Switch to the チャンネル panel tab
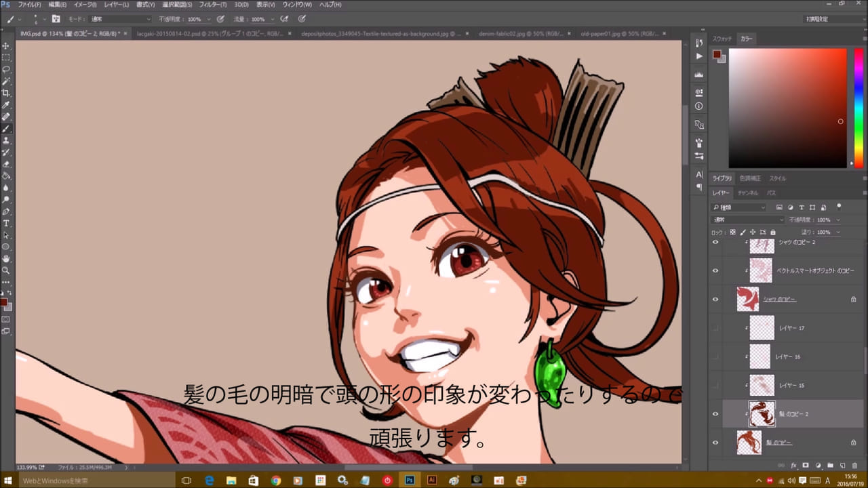868x488 pixels. (747, 193)
